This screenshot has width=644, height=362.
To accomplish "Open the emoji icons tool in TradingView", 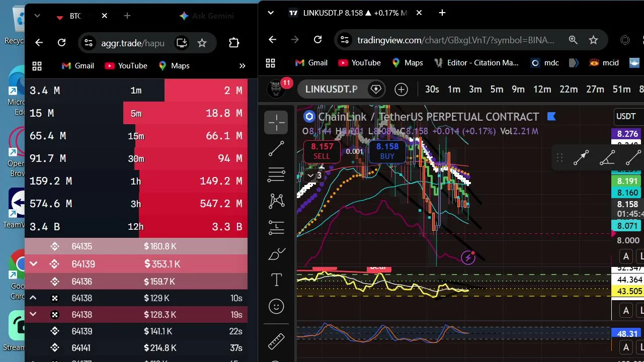I will 276,306.
